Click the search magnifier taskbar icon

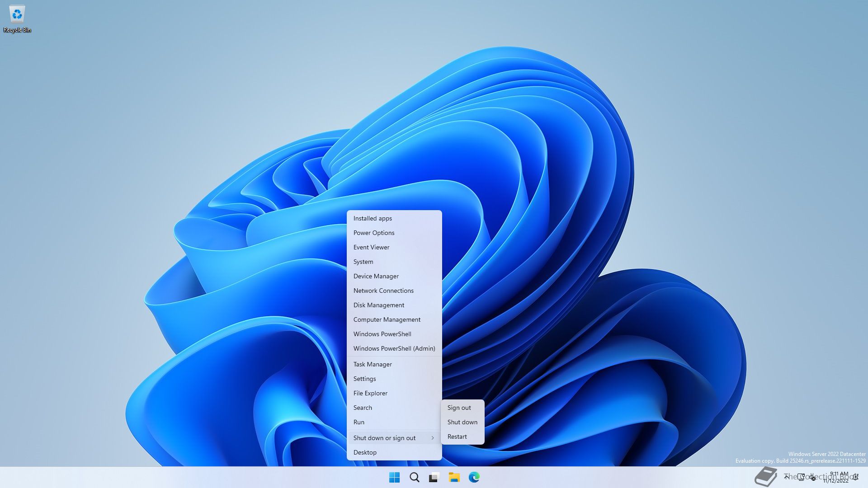pyautogui.click(x=414, y=477)
